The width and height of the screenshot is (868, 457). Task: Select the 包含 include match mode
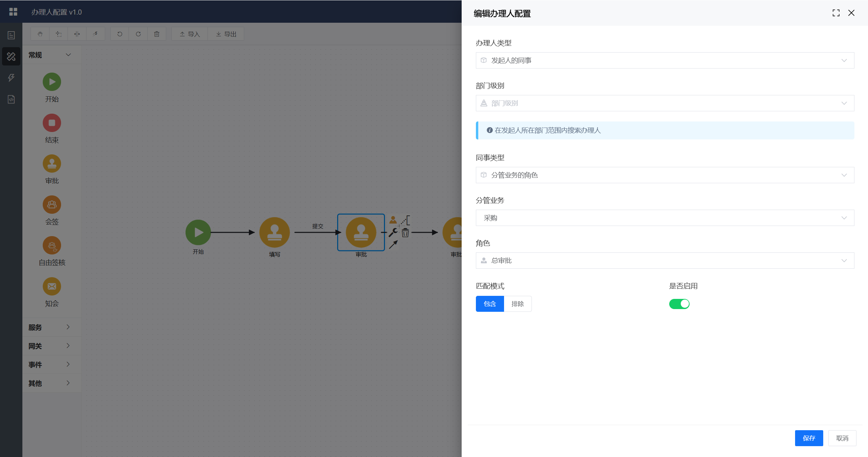(490, 304)
